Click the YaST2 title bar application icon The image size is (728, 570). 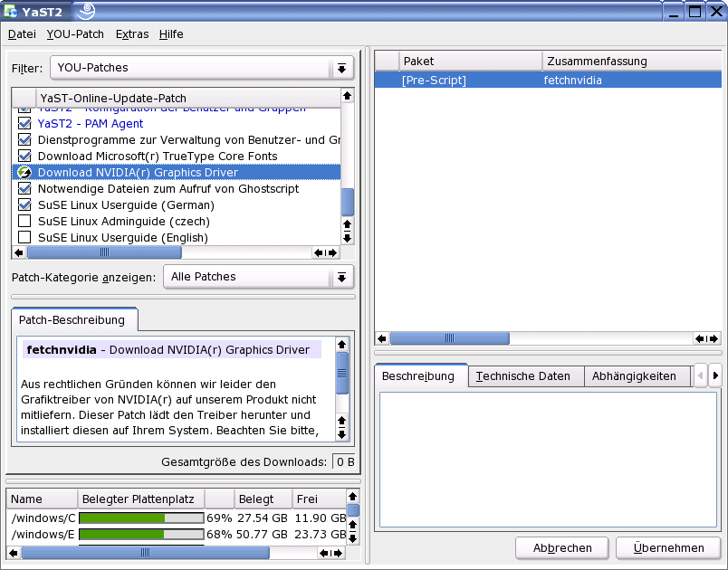click(x=10, y=11)
